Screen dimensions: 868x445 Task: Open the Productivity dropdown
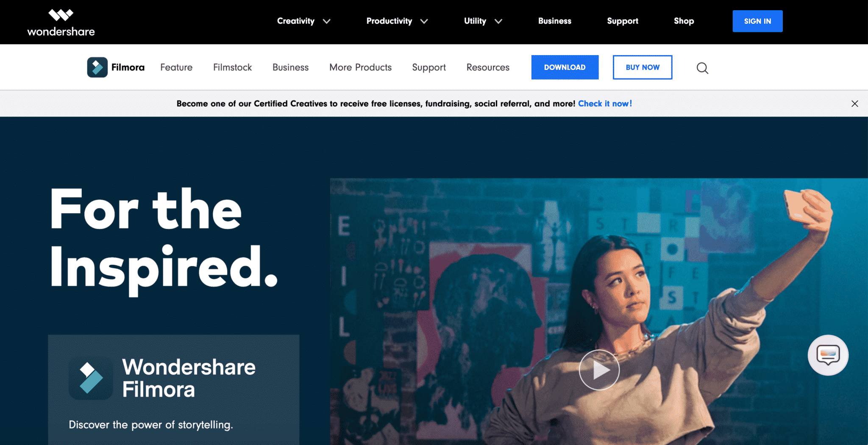[389, 21]
